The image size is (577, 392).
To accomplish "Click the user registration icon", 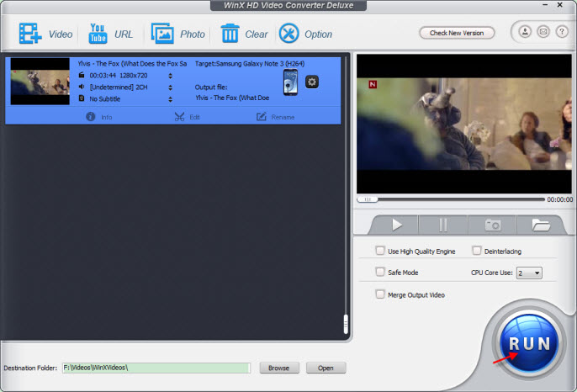I will (525, 32).
